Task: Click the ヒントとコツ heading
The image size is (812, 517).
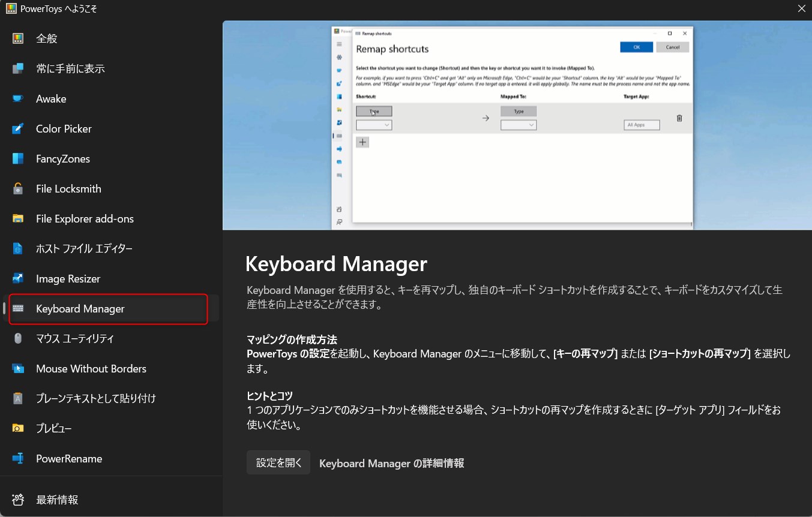Action: [269, 396]
